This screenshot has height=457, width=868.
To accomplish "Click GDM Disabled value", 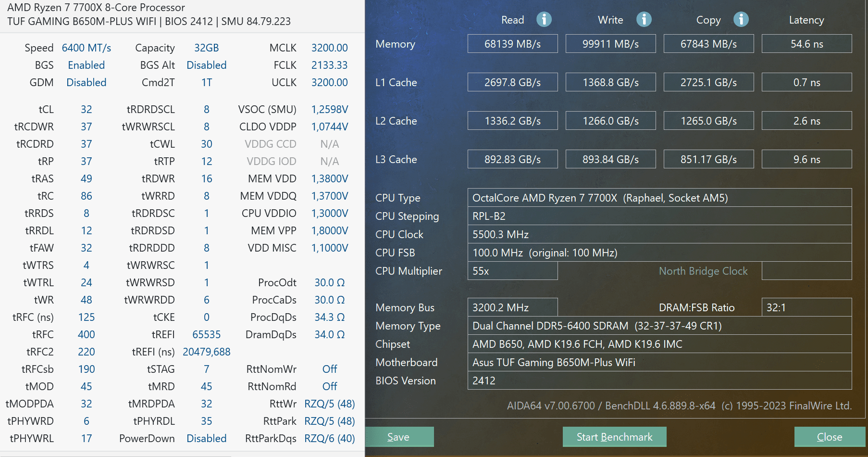I will tap(87, 82).
